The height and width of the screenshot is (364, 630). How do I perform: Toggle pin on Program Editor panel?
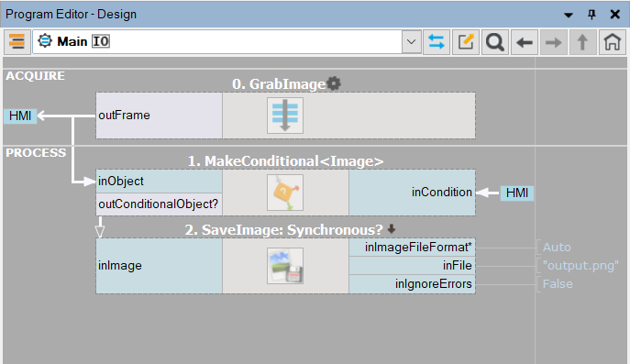(x=591, y=15)
